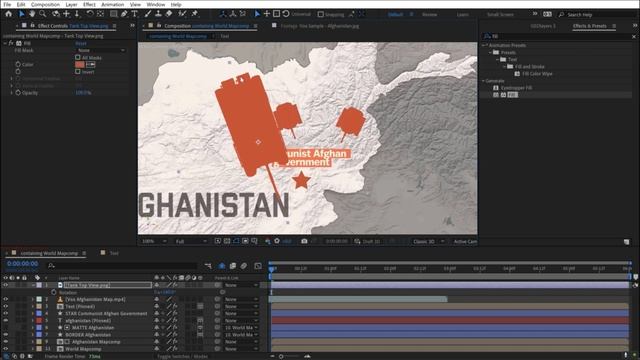Screen dimensions: 640x360
Task: Click the Opacity property stopwatch
Action: coord(18,93)
